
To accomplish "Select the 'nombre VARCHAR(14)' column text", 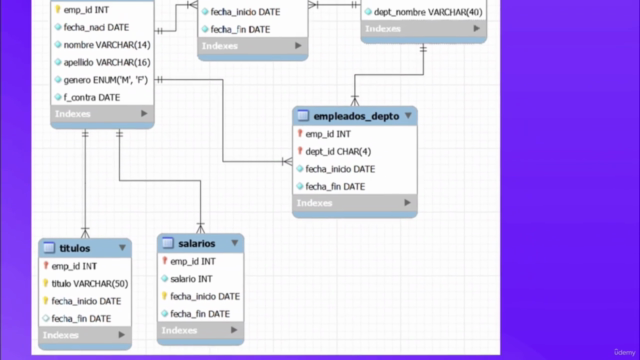I will (107, 45).
